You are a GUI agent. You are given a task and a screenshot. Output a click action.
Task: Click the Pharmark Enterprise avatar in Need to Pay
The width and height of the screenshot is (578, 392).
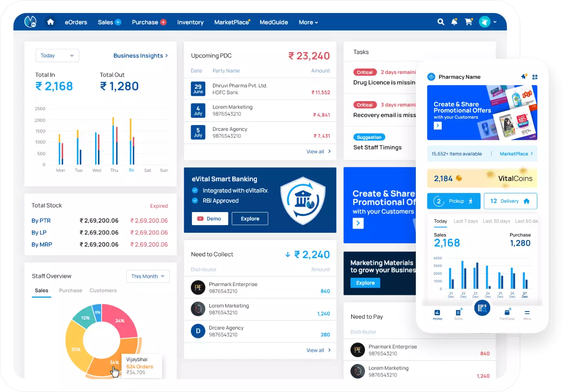(x=358, y=350)
